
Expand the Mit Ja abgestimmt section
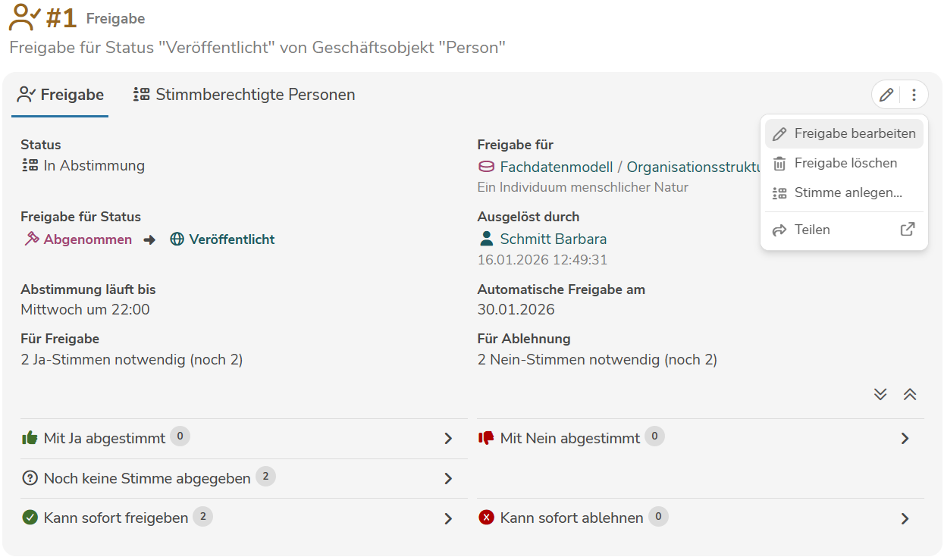[448, 438]
